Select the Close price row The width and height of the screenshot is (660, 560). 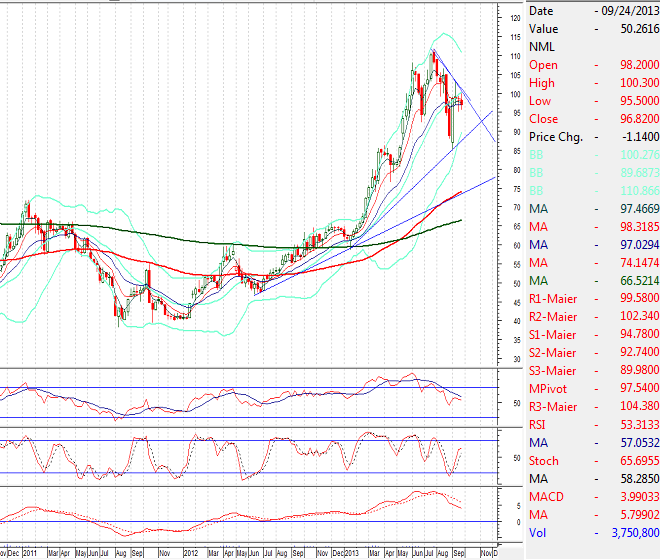point(593,119)
